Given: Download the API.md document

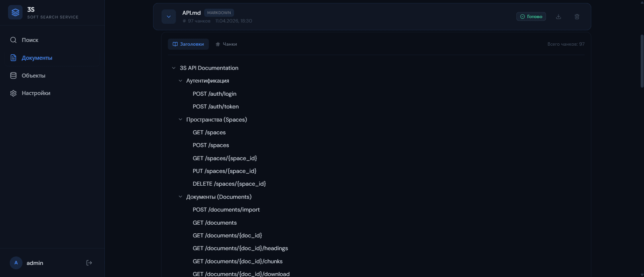Looking at the screenshot, I should coord(558,16).
